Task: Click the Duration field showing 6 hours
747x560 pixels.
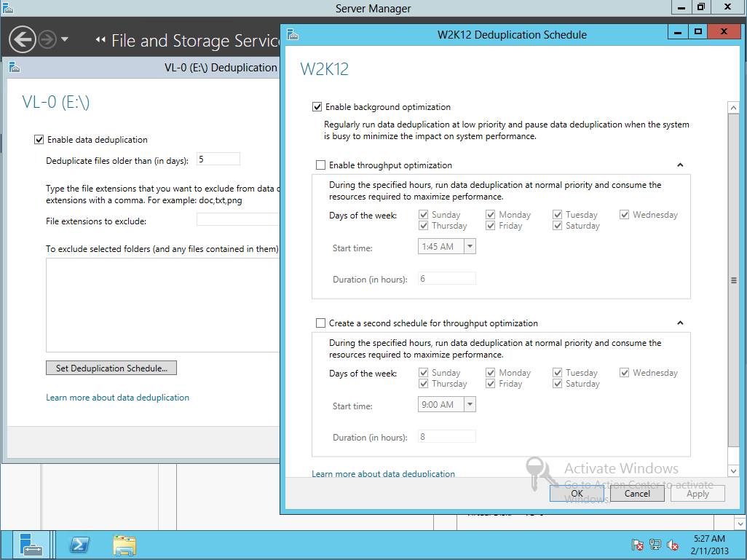Action: (447, 278)
